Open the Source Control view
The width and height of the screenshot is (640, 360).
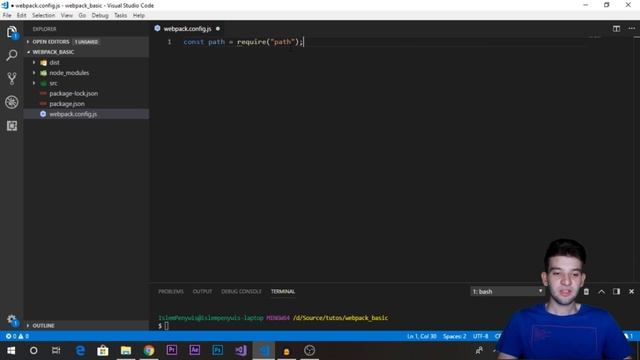tap(12, 78)
